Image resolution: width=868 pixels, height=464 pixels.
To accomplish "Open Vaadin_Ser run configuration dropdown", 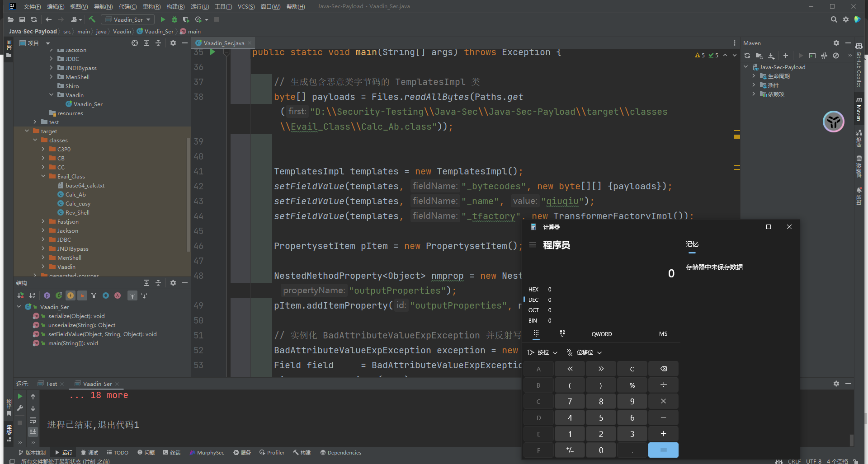I will (x=128, y=19).
